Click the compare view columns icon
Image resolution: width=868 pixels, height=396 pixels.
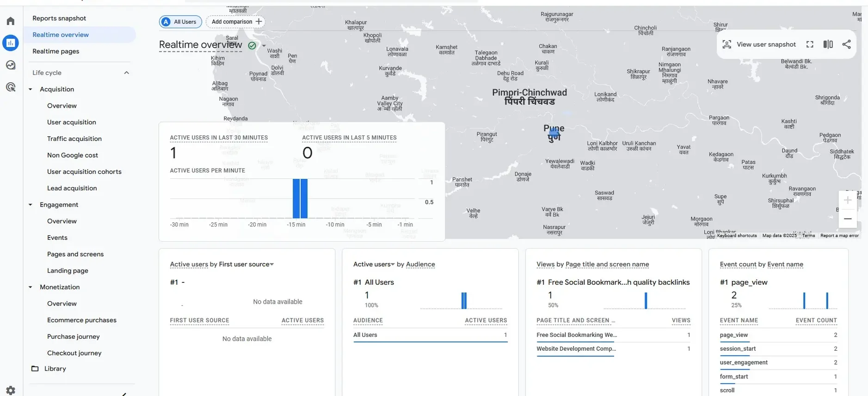(828, 44)
